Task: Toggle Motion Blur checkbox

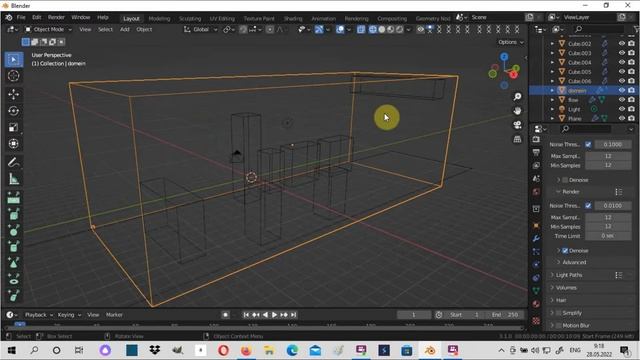Action: [559, 326]
